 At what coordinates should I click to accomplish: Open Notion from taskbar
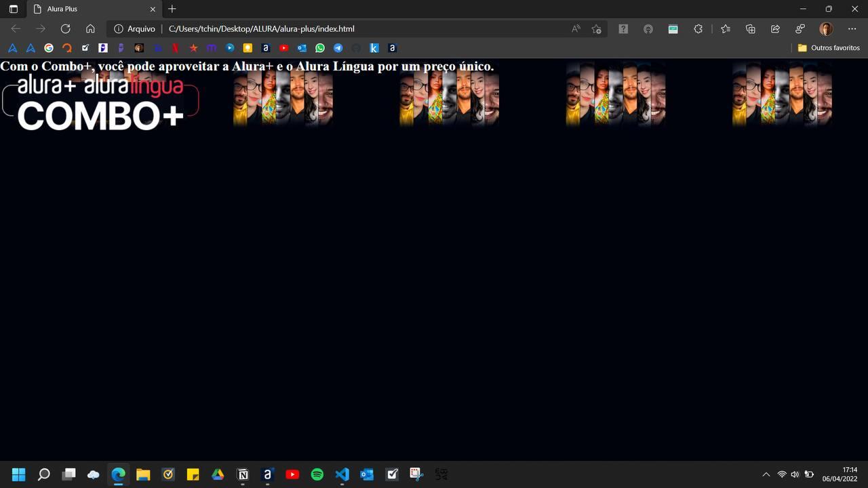pos(243,474)
